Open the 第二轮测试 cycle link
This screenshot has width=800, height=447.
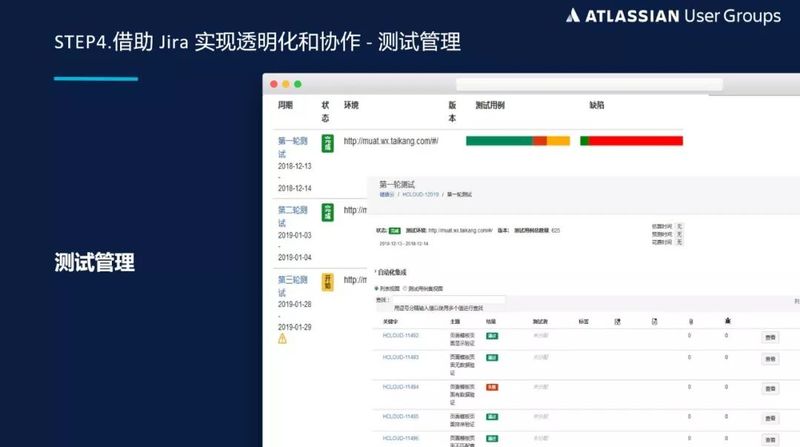click(x=292, y=216)
